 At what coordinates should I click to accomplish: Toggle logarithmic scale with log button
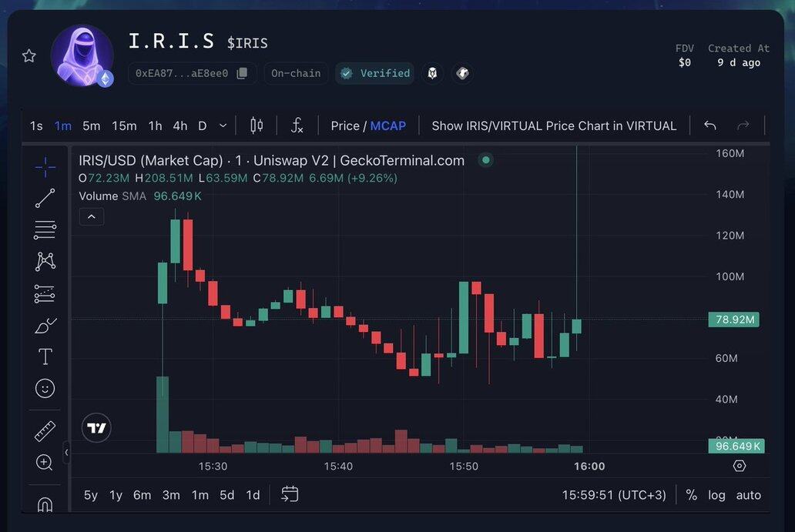716,495
